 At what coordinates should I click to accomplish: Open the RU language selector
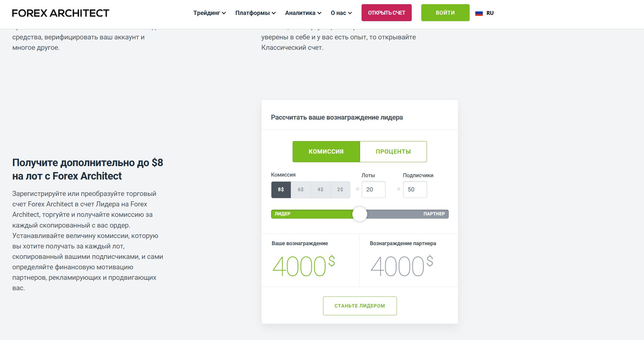point(490,13)
